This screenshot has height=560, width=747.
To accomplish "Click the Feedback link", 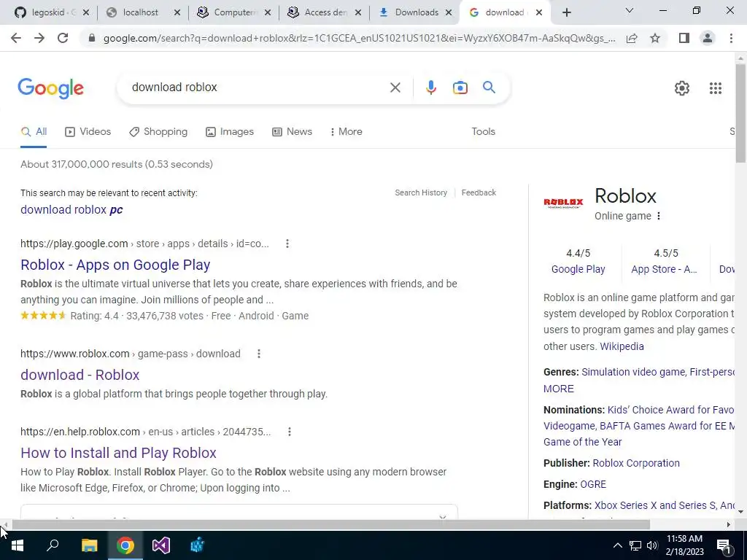I will pyautogui.click(x=479, y=192).
